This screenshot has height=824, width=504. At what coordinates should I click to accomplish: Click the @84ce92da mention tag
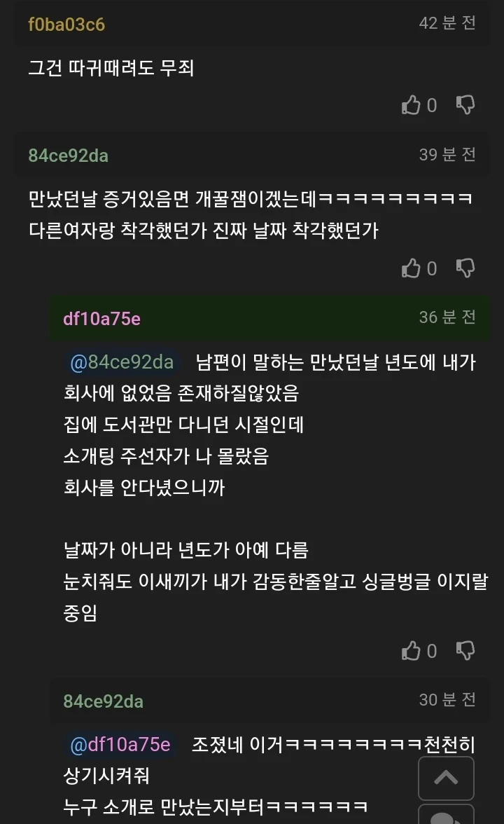point(122,362)
